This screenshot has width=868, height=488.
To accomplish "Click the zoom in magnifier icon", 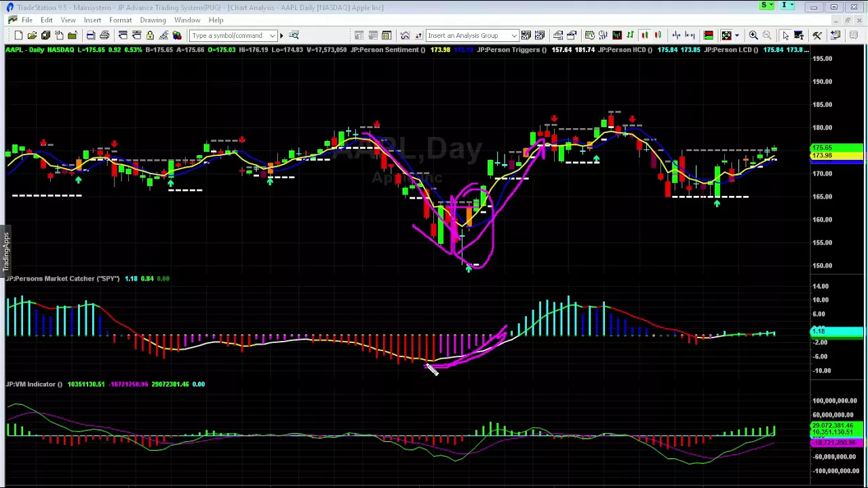I will tap(753, 35).
